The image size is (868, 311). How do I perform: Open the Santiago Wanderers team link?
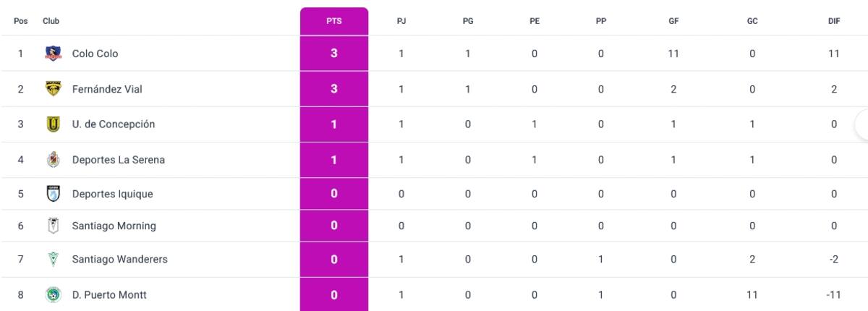click(x=120, y=259)
